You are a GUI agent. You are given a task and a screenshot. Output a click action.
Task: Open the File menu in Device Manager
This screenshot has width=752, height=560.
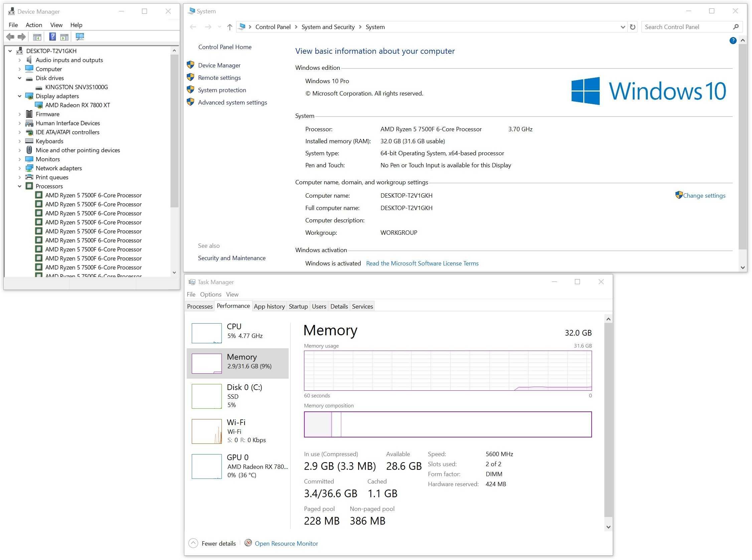click(x=13, y=25)
